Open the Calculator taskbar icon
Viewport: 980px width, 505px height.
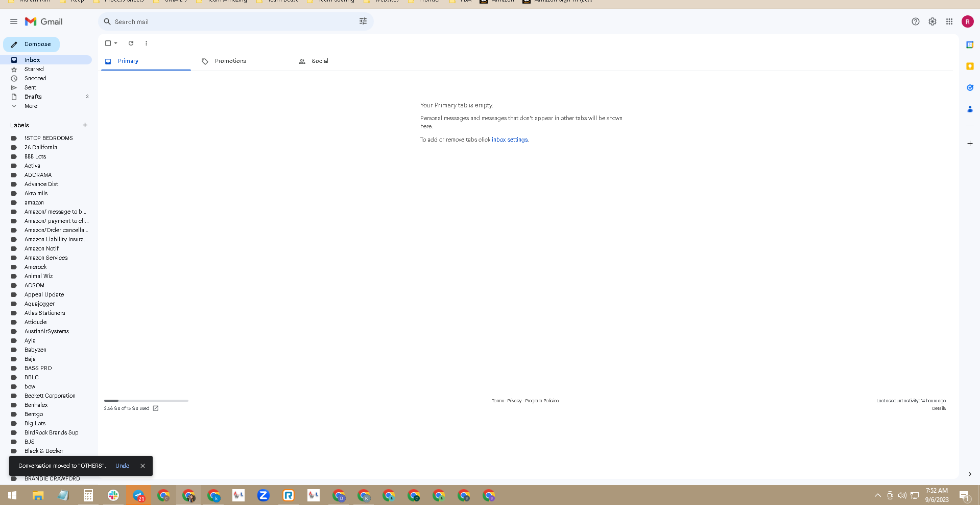click(x=88, y=495)
